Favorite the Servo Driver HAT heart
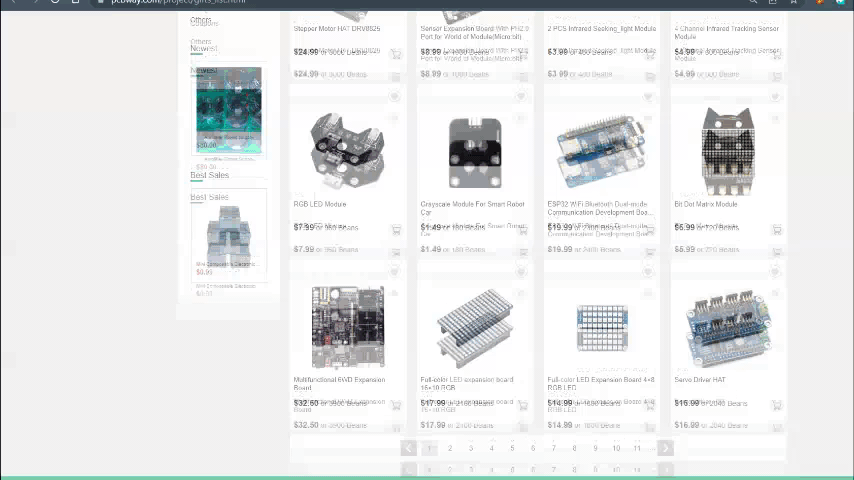 point(775,271)
